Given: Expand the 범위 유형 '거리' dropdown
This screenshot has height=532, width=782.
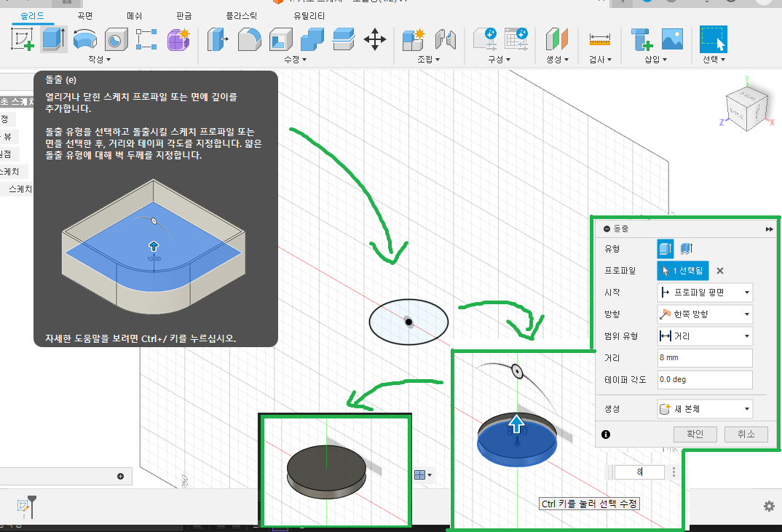Looking at the screenshot, I should 705,336.
